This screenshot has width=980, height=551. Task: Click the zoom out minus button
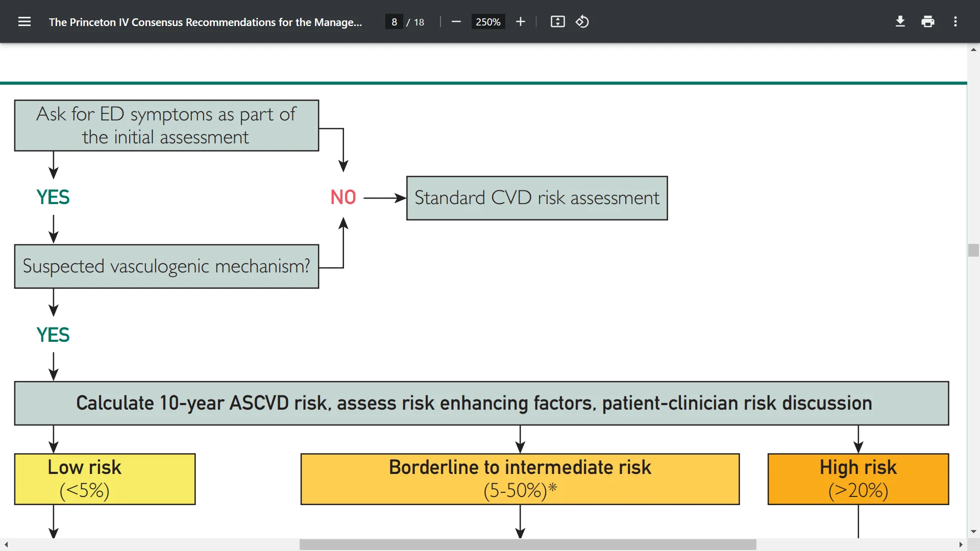point(456,22)
